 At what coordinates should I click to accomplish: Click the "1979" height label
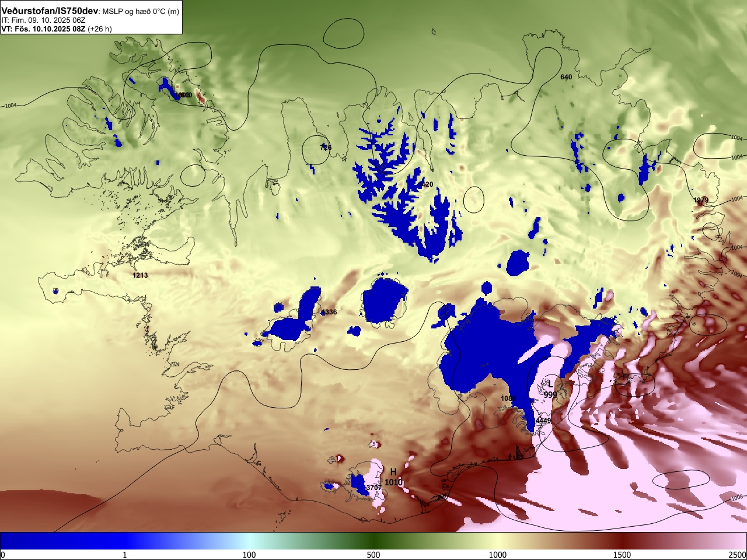[701, 200]
